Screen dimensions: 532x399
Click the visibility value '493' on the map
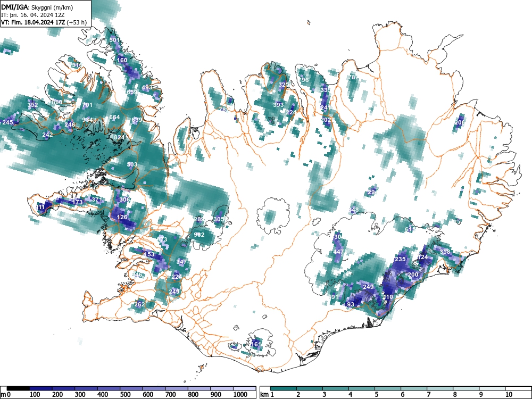click(x=147, y=87)
